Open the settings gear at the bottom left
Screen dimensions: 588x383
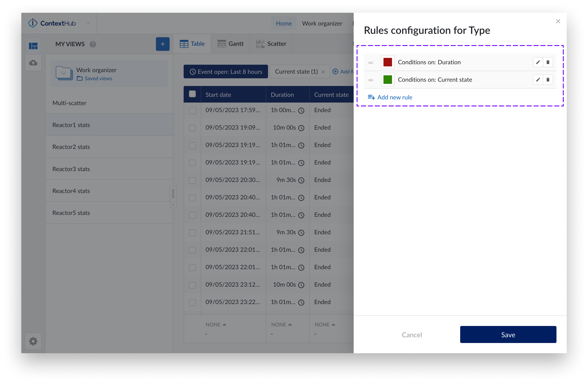[x=33, y=341]
